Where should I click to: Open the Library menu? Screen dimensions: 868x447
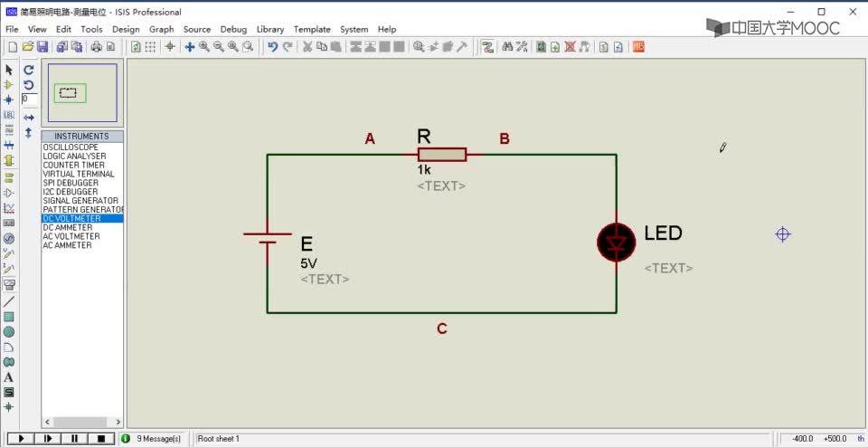click(x=270, y=29)
